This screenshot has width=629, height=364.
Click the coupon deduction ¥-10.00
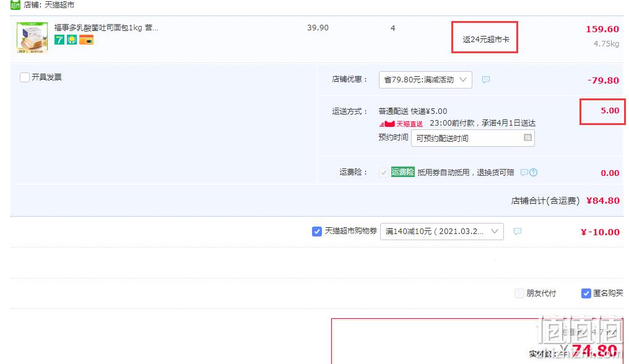coord(600,232)
